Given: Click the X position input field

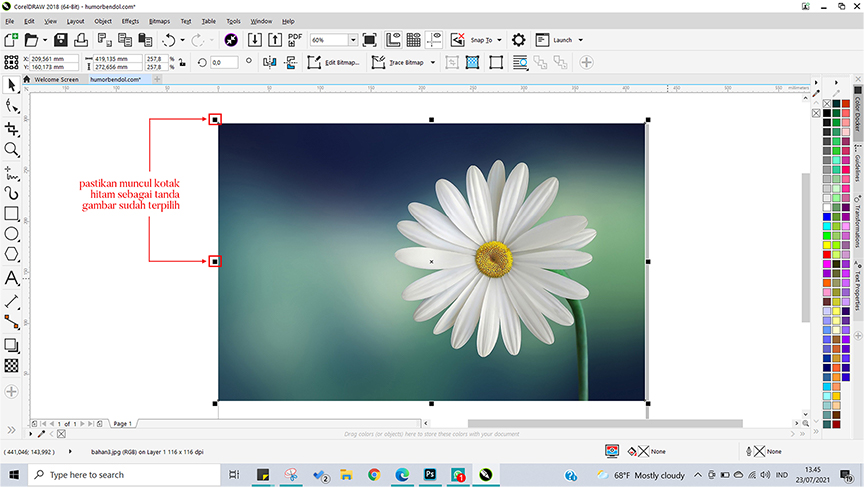Looking at the screenshot, I should coord(53,58).
